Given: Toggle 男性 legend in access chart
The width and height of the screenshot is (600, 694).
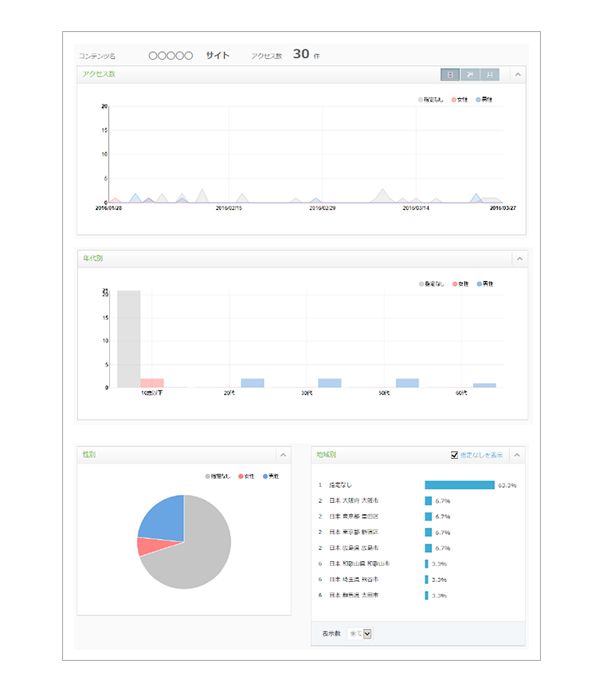Looking at the screenshot, I should pos(484,100).
